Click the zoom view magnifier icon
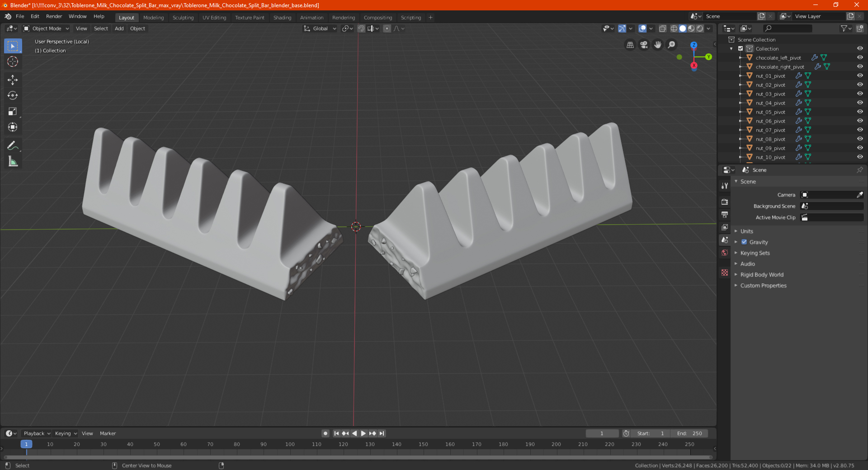868x470 pixels. point(672,45)
